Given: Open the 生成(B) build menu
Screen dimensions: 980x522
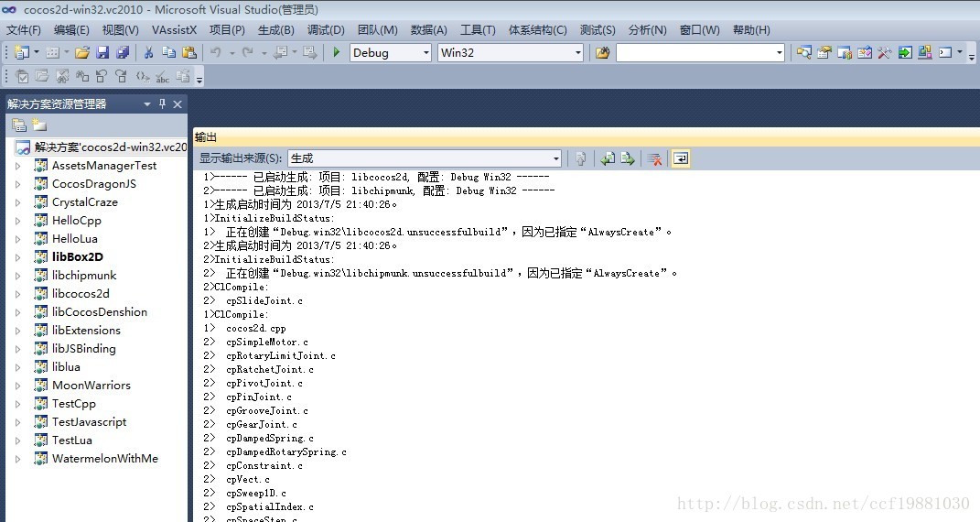Looking at the screenshot, I should tap(275, 30).
